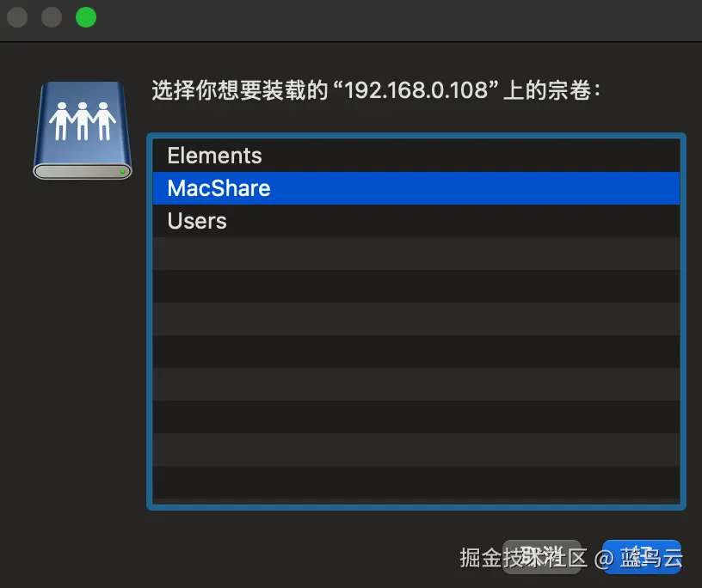Click the gray close window control
702x588 pixels.
[x=16, y=17]
